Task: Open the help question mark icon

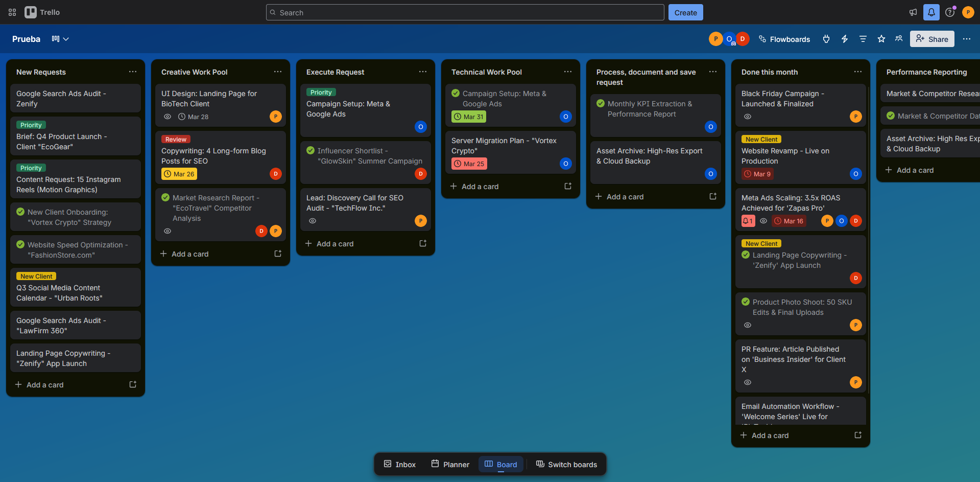Action: [950, 12]
